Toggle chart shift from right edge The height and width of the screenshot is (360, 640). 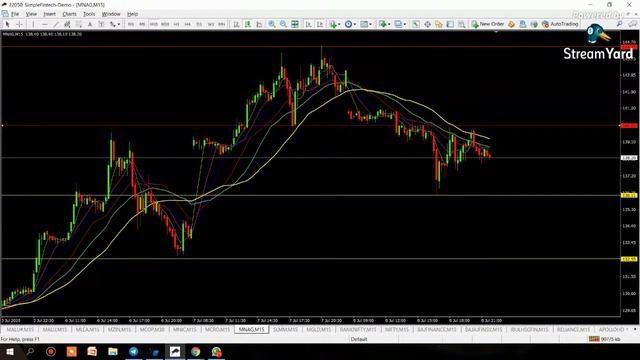(320, 24)
